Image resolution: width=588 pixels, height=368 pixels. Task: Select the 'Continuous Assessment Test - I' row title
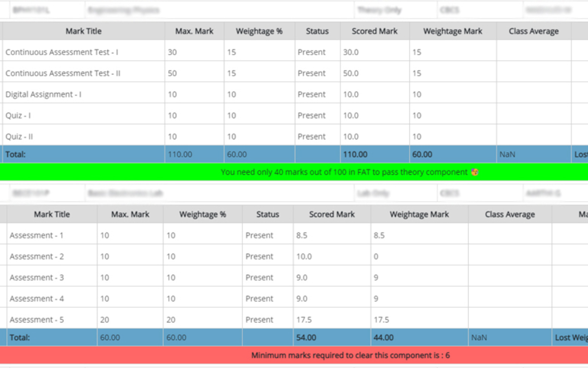click(x=62, y=52)
